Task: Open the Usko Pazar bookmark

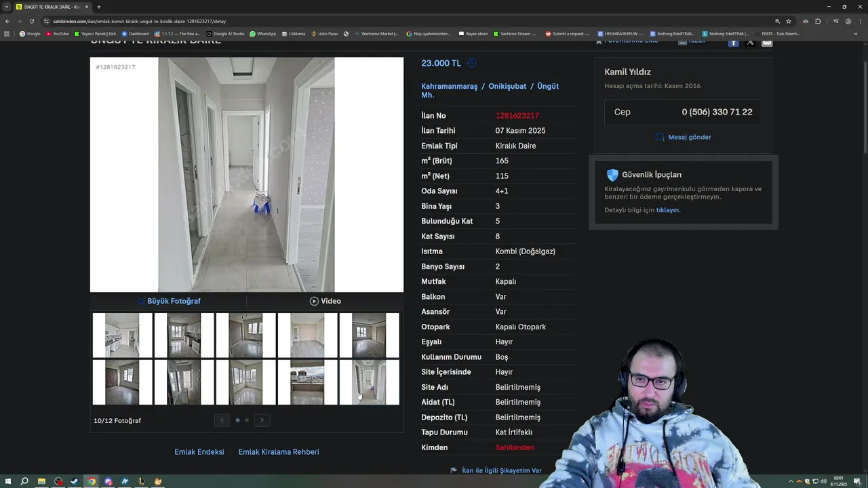Action: 325,33
